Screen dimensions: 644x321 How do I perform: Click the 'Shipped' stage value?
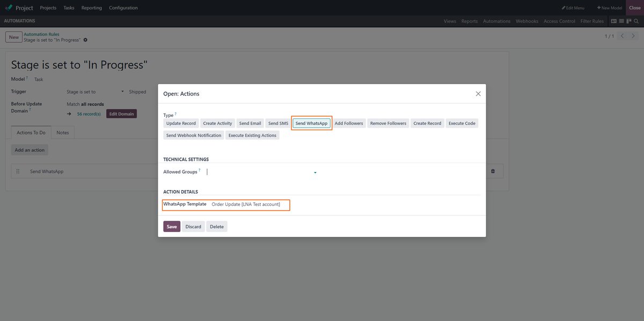(137, 92)
